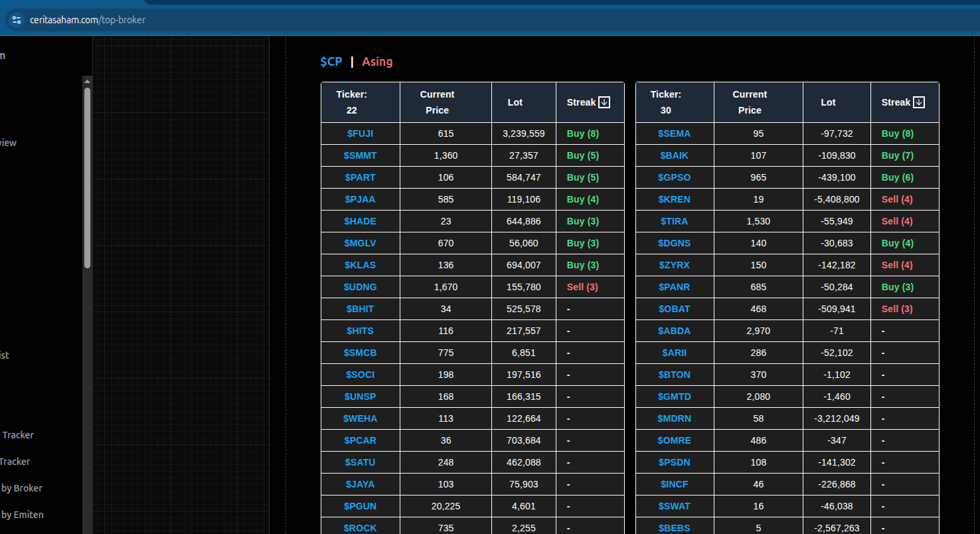The image size is (980, 534).
Task: Sort by Streak in the 22-ticker table
Action: [604, 102]
